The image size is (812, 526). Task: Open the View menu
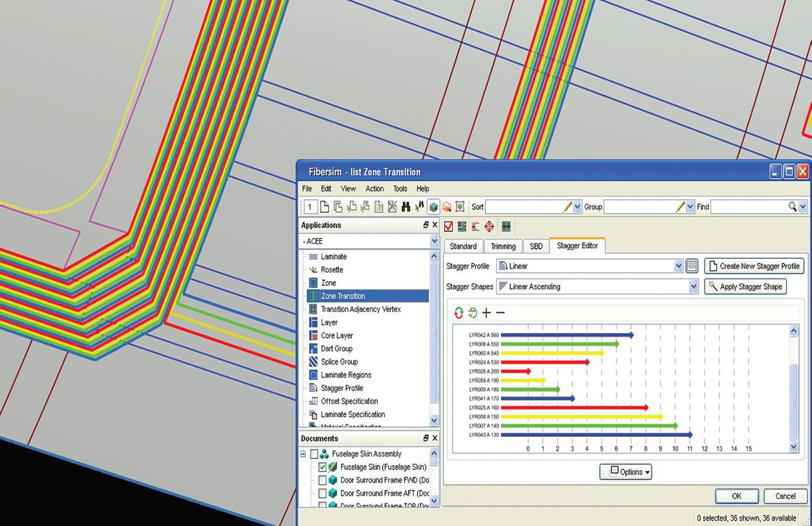click(x=348, y=189)
